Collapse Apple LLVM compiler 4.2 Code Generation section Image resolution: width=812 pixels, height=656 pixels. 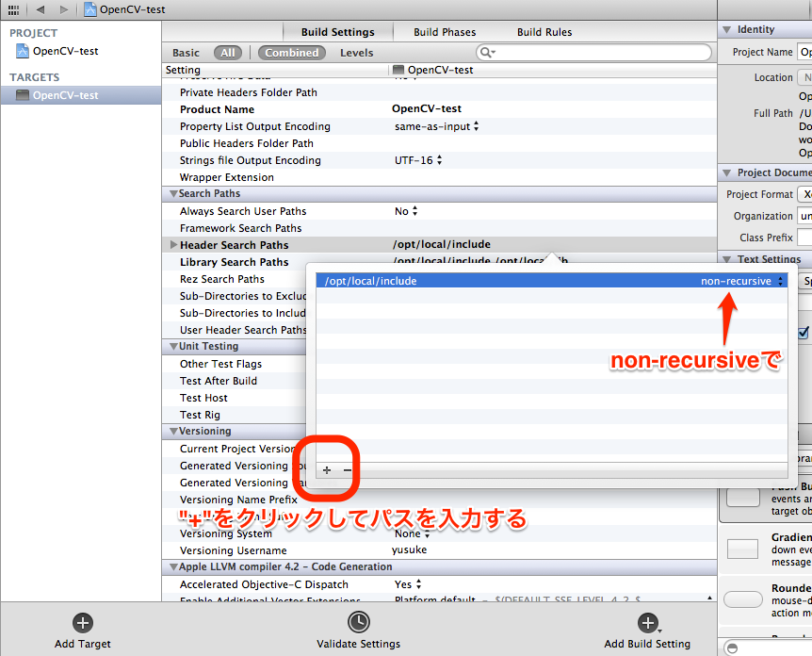pos(173,567)
